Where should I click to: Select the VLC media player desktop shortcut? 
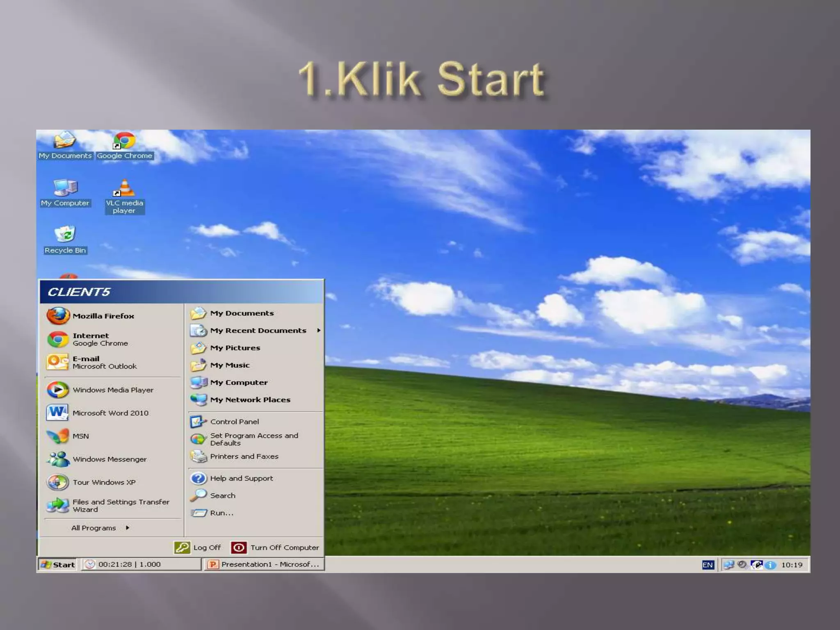click(124, 196)
